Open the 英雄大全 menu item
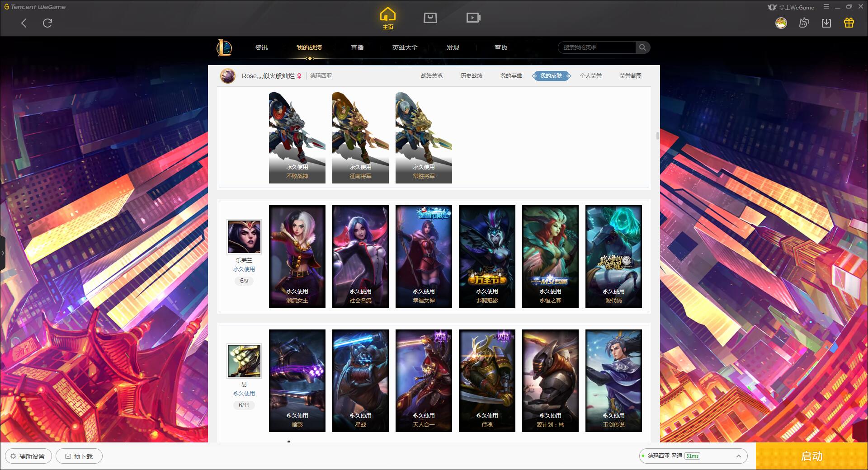 (405, 47)
